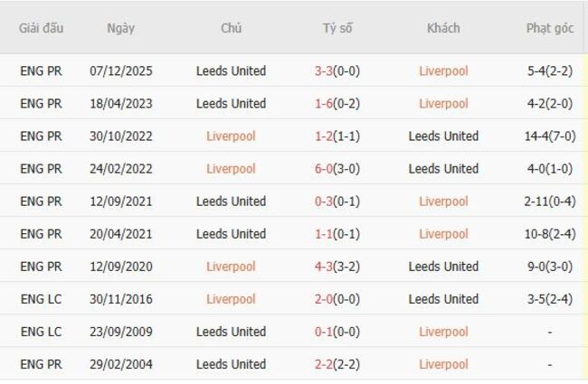Click the 'Phạt góc' column header
The image size is (588, 384).
pos(550,28)
